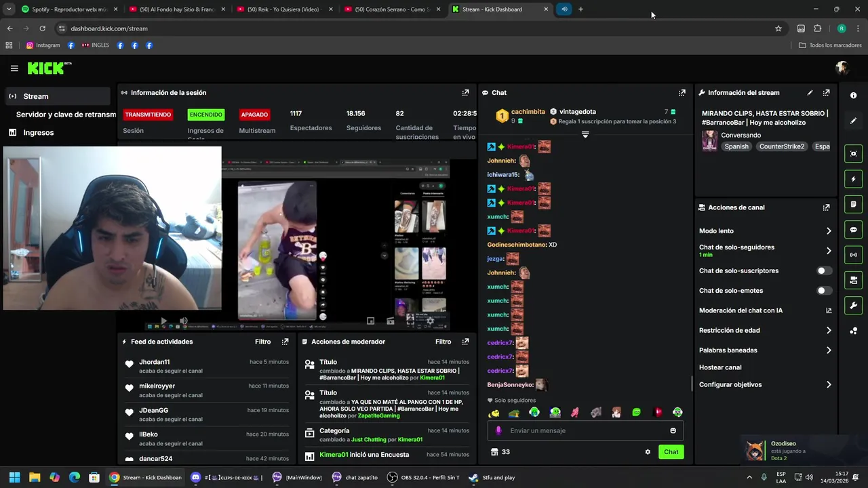Screen dimensions: 868x488
Task: Click the Spanish tag
Action: 736,146
